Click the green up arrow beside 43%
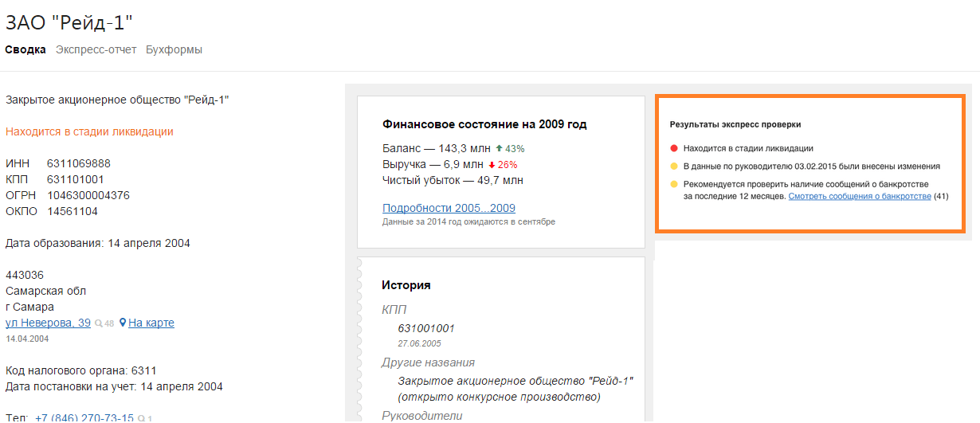The image size is (980, 423). tap(499, 148)
